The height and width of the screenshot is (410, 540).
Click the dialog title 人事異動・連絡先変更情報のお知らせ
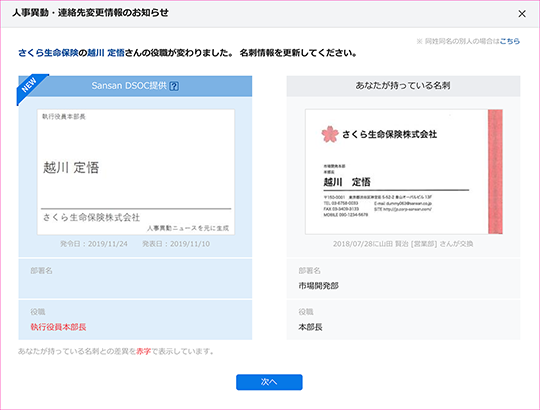pyautogui.click(x=91, y=13)
